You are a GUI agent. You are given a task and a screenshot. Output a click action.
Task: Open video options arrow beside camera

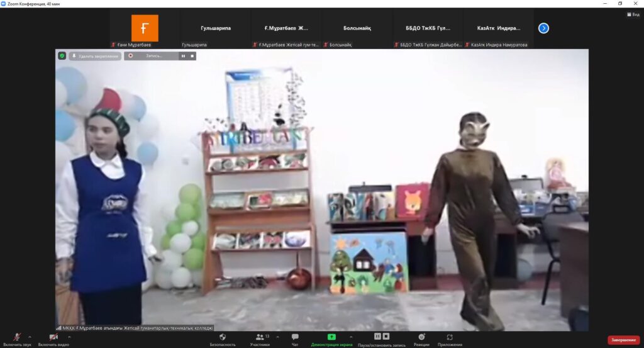pyautogui.click(x=69, y=337)
